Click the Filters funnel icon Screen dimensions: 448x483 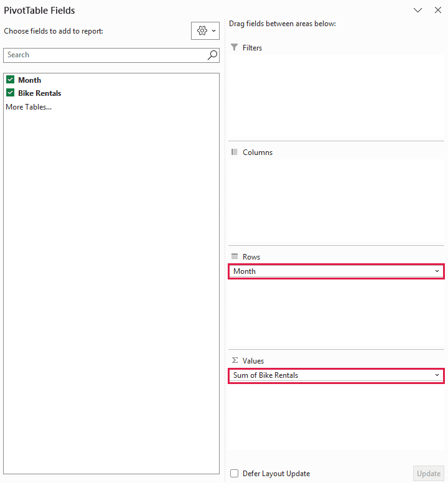coord(235,47)
